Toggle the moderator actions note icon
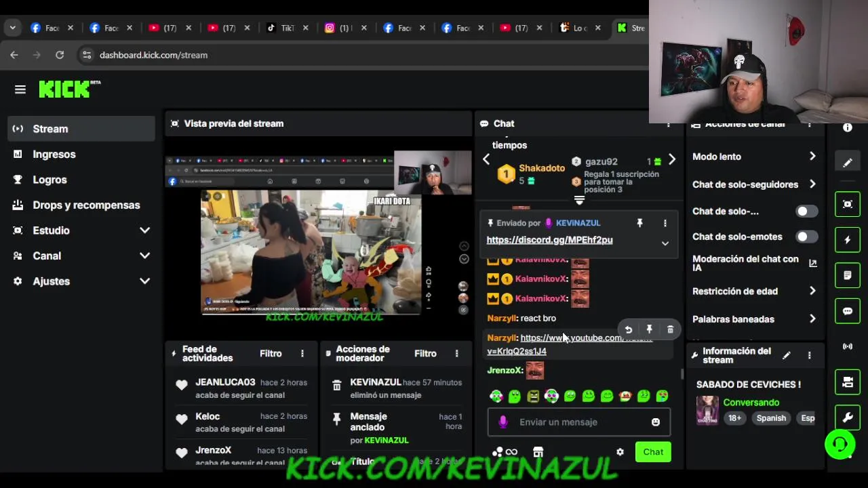Image resolution: width=868 pixels, height=488 pixels. pyautogui.click(x=847, y=275)
